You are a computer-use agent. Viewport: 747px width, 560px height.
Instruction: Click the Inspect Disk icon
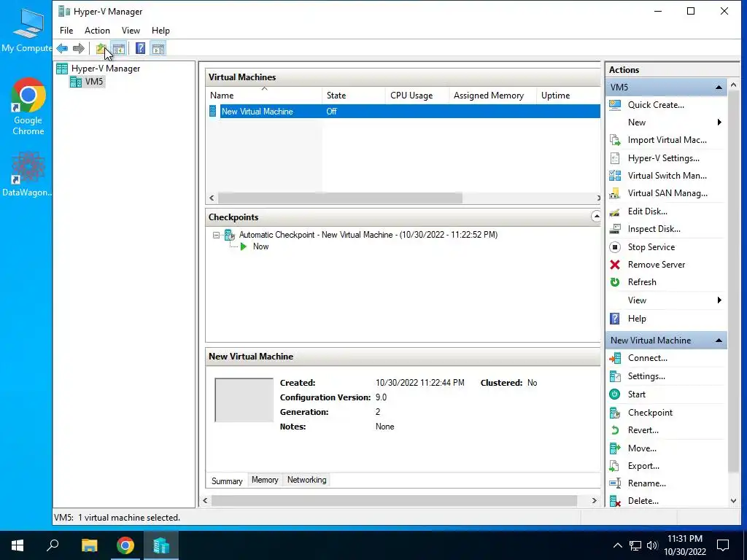[x=615, y=229]
